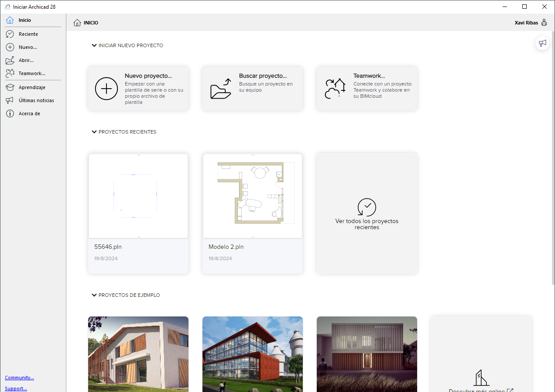Open the floating megaphone news button
Screen dimensions: 555x392
pyautogui.click(x=542, y=43)
